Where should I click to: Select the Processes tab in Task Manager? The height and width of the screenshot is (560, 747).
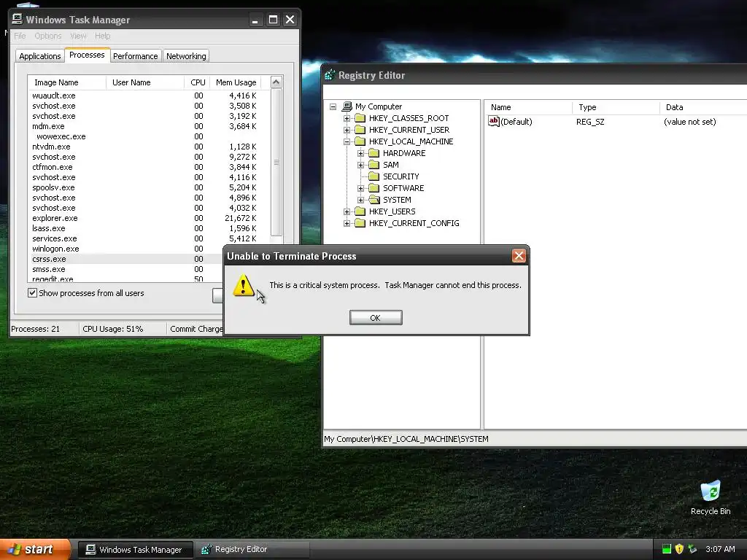(x=87, y=55)
